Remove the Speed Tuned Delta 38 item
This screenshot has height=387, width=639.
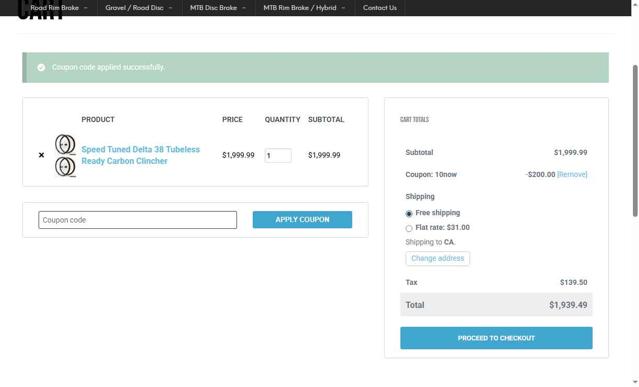click(x=41, y=155)
